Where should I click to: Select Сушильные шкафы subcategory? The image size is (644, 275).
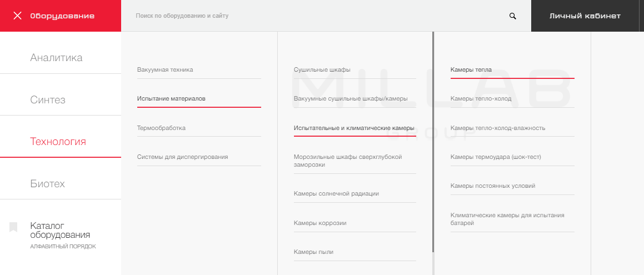tap(322, 70)
